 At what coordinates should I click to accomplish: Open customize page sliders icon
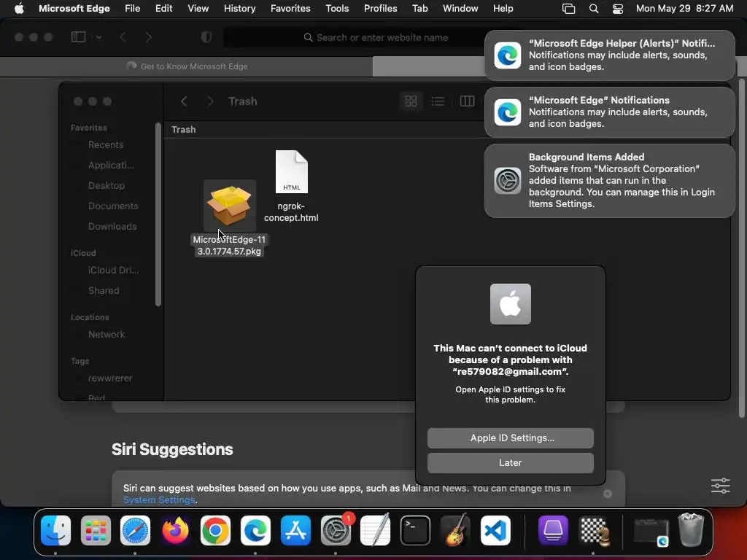[720, 486]
